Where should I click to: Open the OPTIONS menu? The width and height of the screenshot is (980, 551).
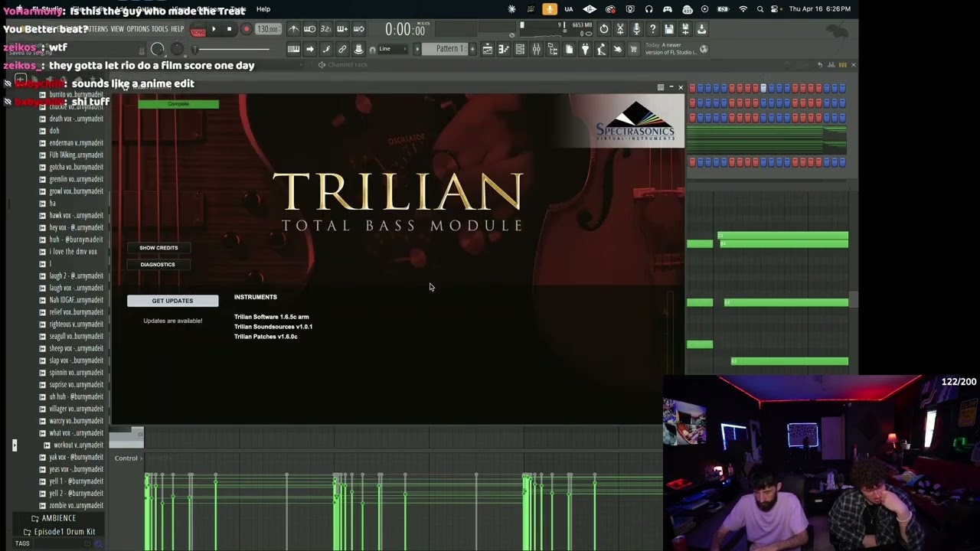coord(138,29)
